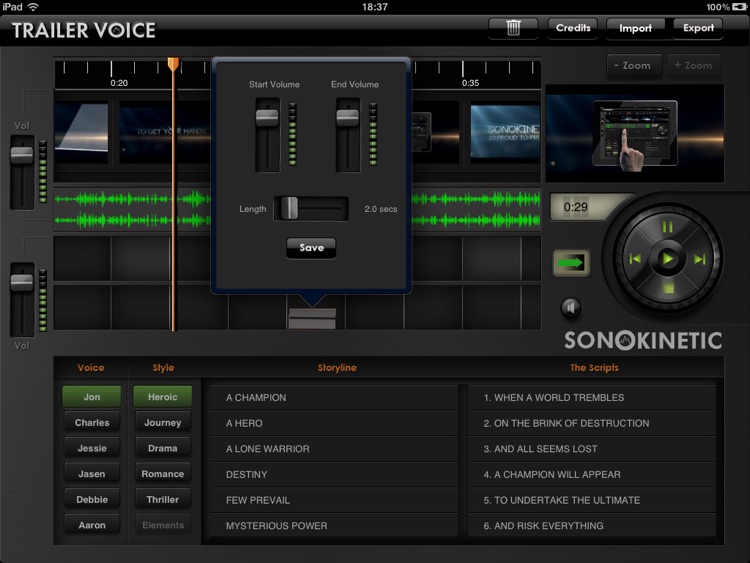This screenshot has width=750, height=563.
Task: Click the SONOKINETIC video clip thumbnail
Action: click(x=505, y=132)
